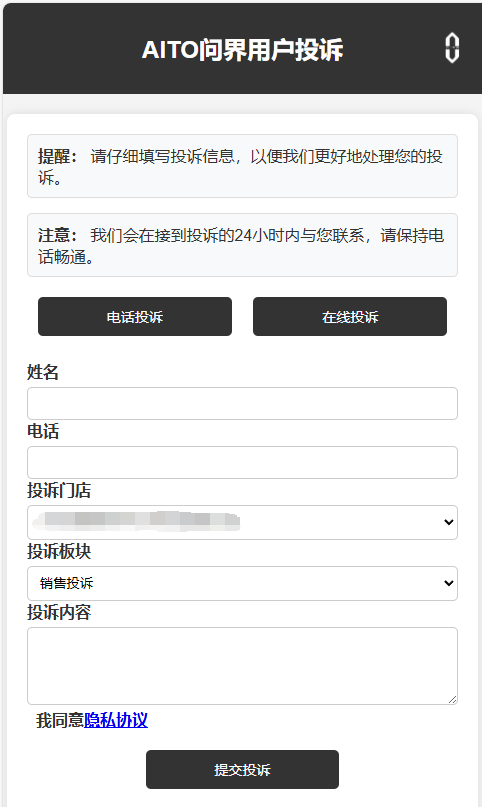Select the 电话投诉 tab button
Image resolution: width=482 pixels, height=807 pixels.
pyautogui.click(x=135, y=317)
